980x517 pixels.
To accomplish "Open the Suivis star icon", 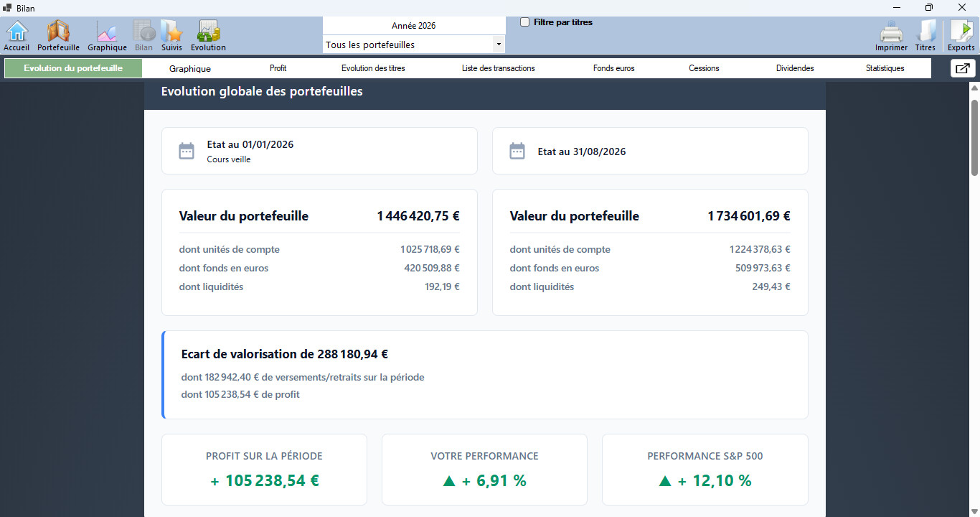I will point(171,36).
